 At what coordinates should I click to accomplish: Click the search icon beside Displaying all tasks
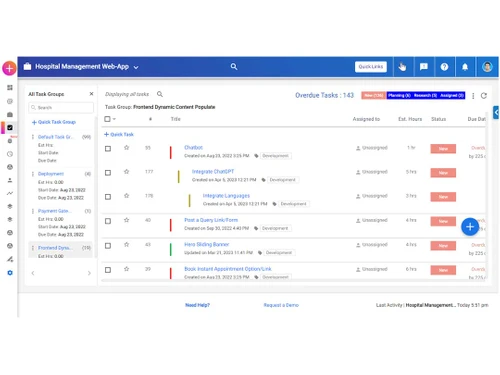(160, 94)
